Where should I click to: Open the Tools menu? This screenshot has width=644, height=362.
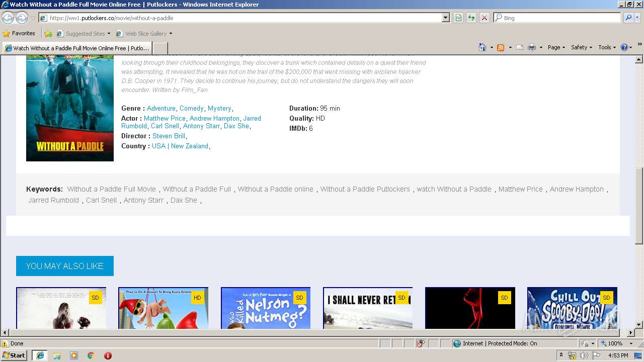pos(607,47)
